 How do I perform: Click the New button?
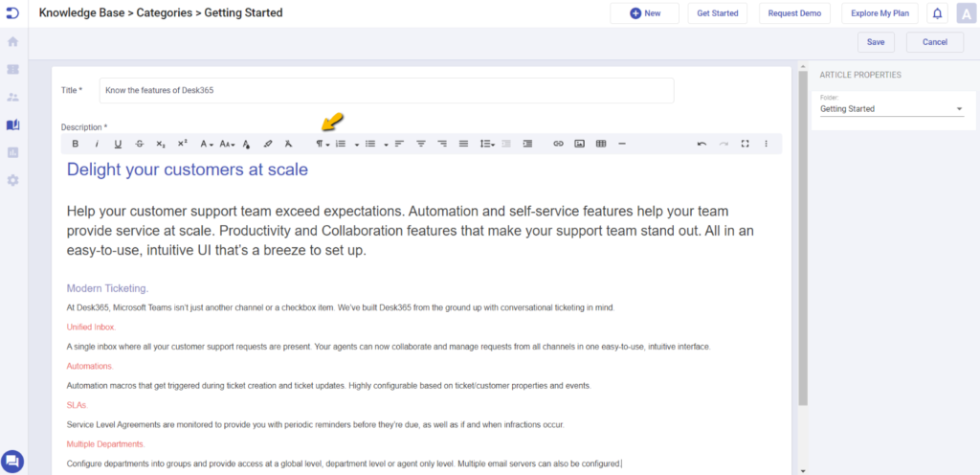[x=644, y=13]
